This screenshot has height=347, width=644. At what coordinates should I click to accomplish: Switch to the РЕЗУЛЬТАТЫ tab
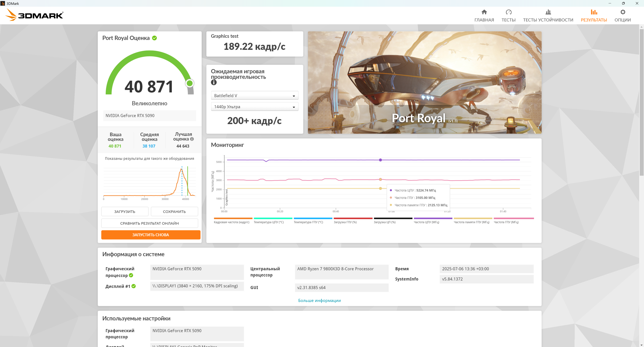coord(594,20)
